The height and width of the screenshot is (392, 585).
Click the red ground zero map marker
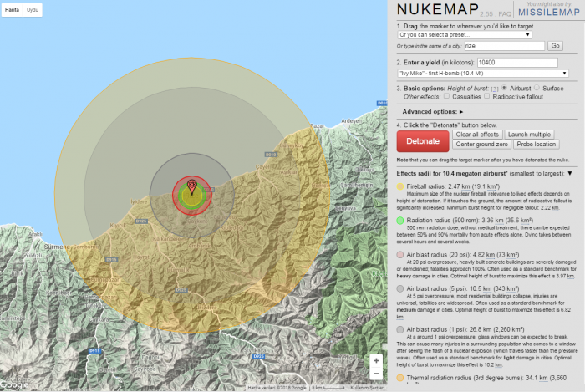point(192,185)
